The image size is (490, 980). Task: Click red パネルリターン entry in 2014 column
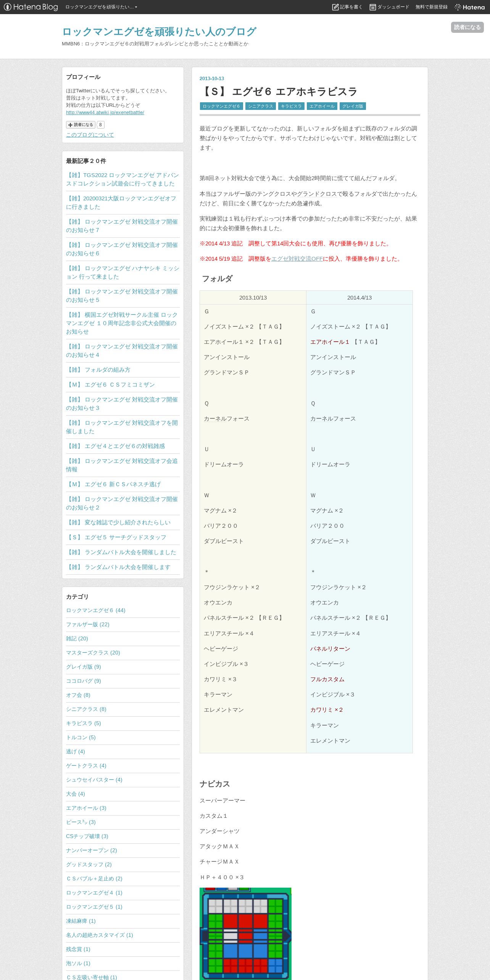coord(330,649)
